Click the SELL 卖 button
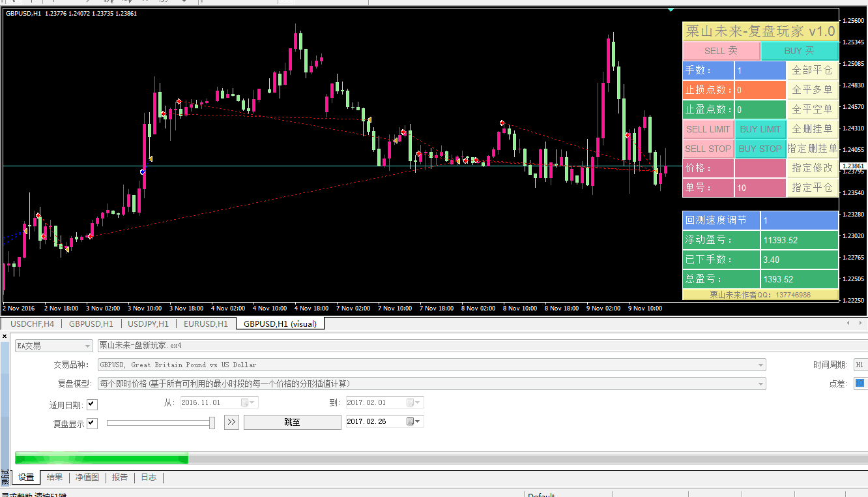Viewport: 868px width, 497px height. point(721,51)
